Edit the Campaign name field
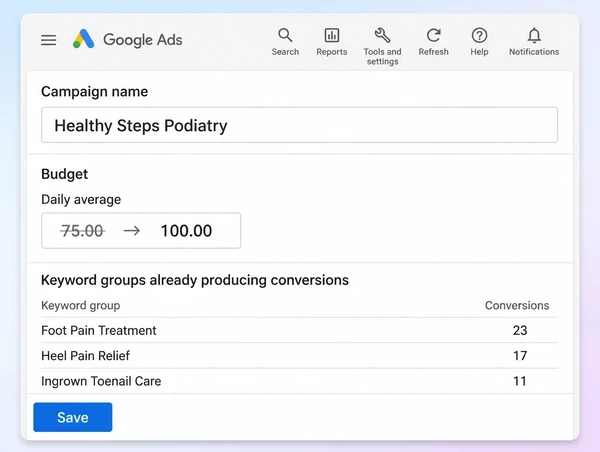Image resolution: width=600 pixels, height=452 pixels. 299,125
